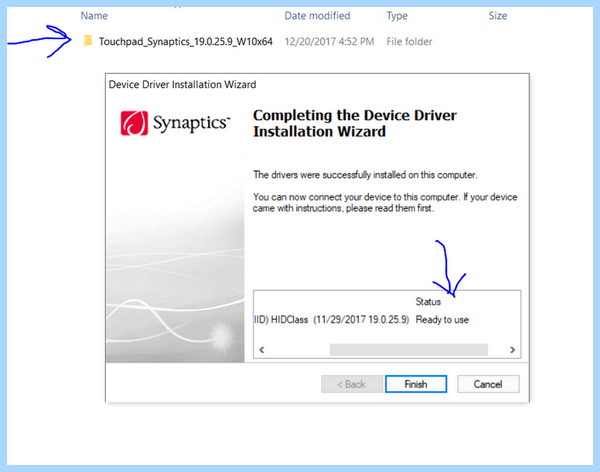600x472 pixels.
Task: Sort by the Size column header
Action: [x=497, y=16]
